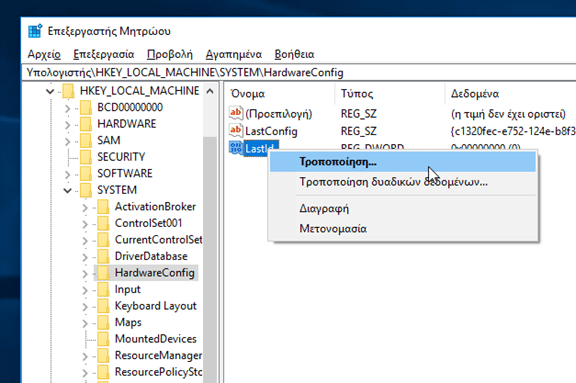Select the BCD00000000 folder icon
Screen dimensions: 576x383
click(x=86, y=107)
